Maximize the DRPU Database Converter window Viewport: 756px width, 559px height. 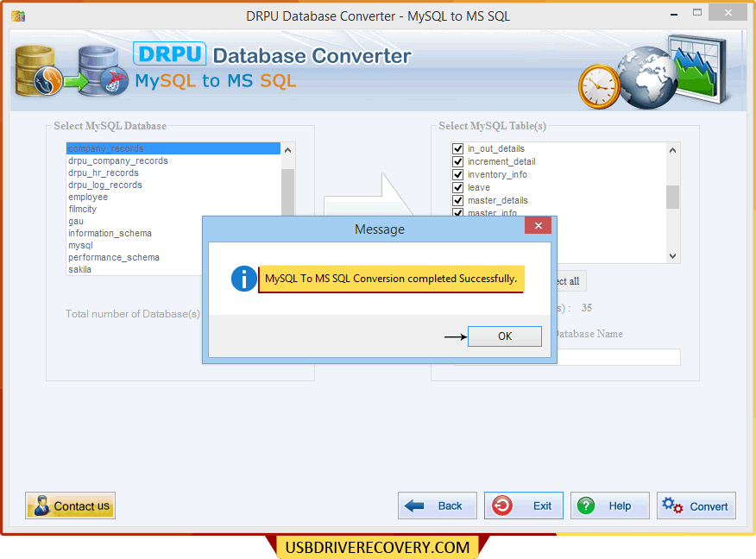[x=697, y=13]
